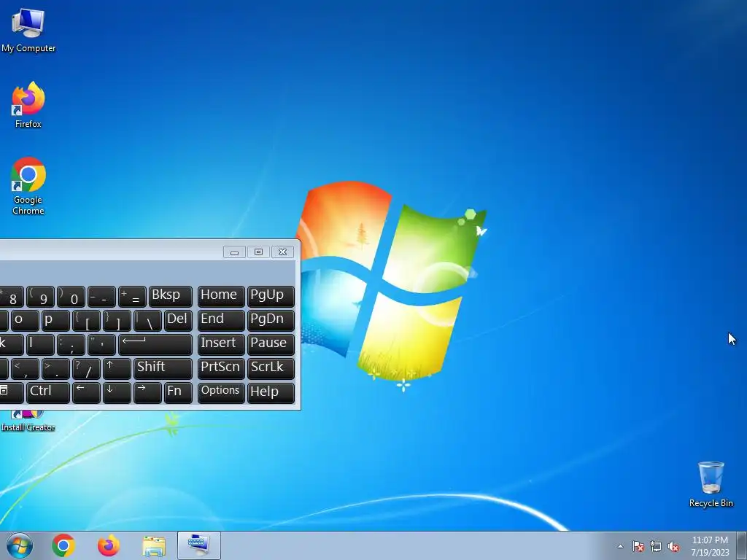Tap the up arrow key
Viewport: 747px width, 560px height.
117,368
